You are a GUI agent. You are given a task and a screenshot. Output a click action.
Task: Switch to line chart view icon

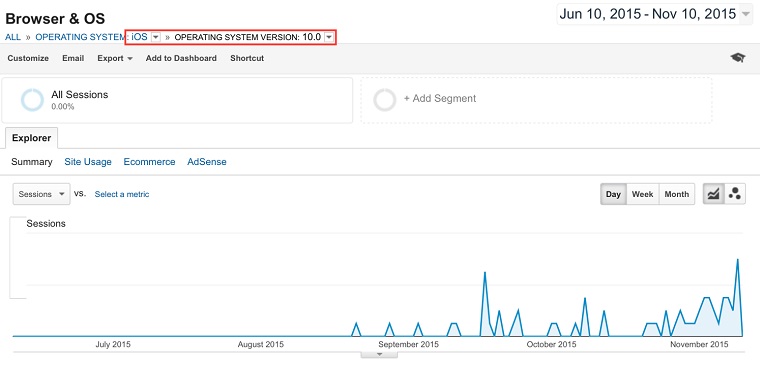[713, 194]
